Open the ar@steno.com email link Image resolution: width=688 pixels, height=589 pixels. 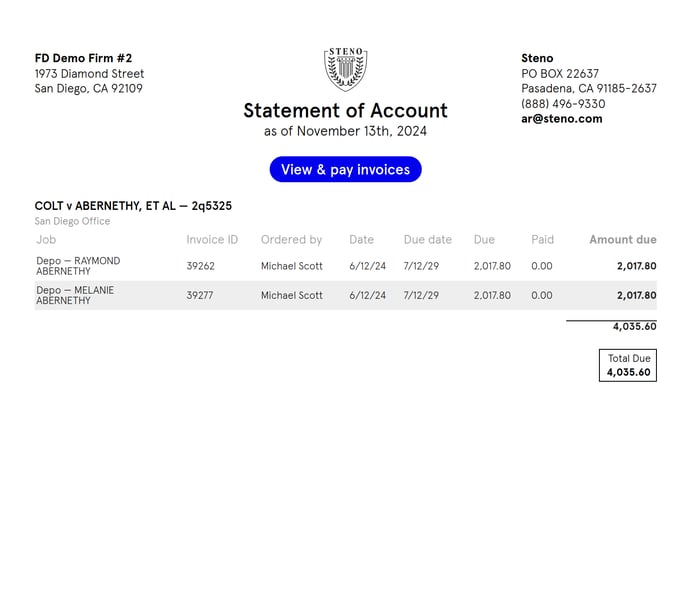(561, 119)
